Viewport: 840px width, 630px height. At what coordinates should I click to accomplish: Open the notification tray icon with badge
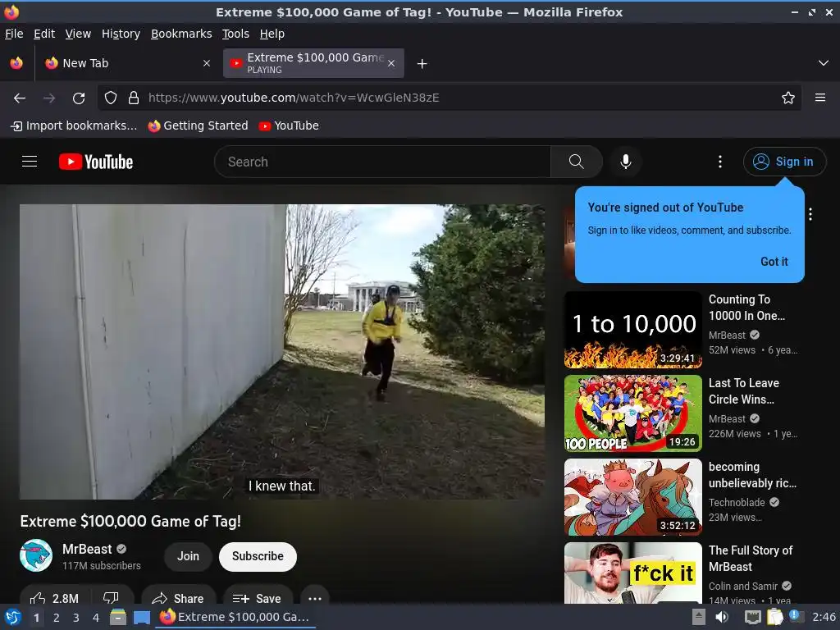[795, 616]
